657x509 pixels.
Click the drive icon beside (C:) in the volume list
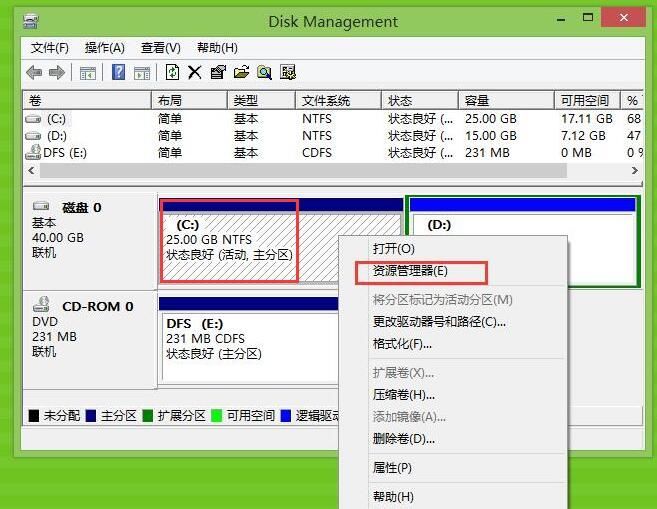point(33,119)
